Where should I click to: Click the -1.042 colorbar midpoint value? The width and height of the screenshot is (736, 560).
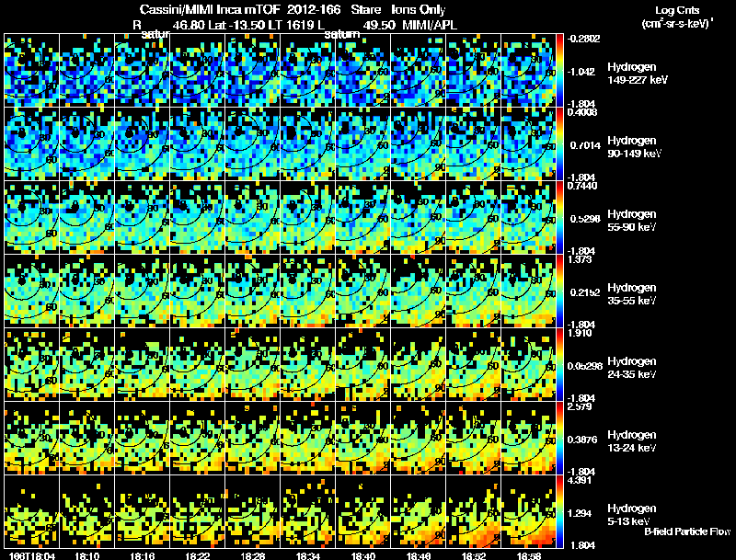coord(581,72)
